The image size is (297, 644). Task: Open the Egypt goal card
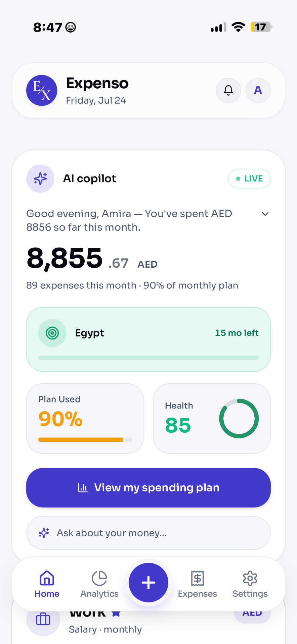pyautogui.click(x=148, y=339)
